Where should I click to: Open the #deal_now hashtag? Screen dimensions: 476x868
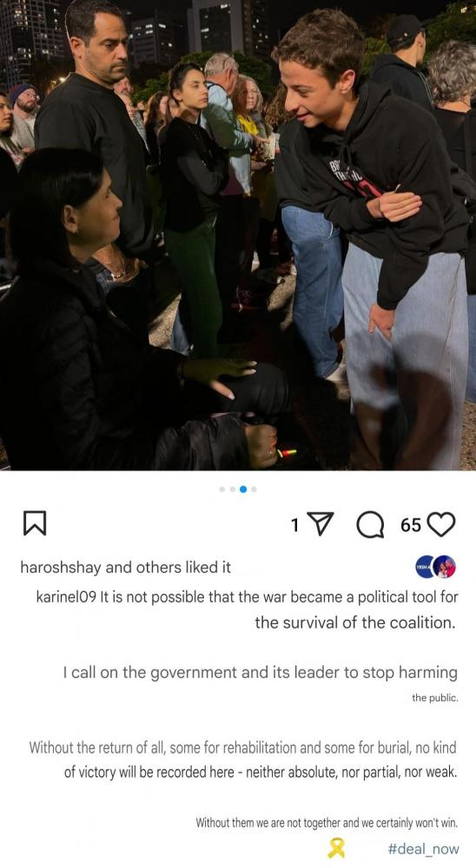click(x=423, y=849)
